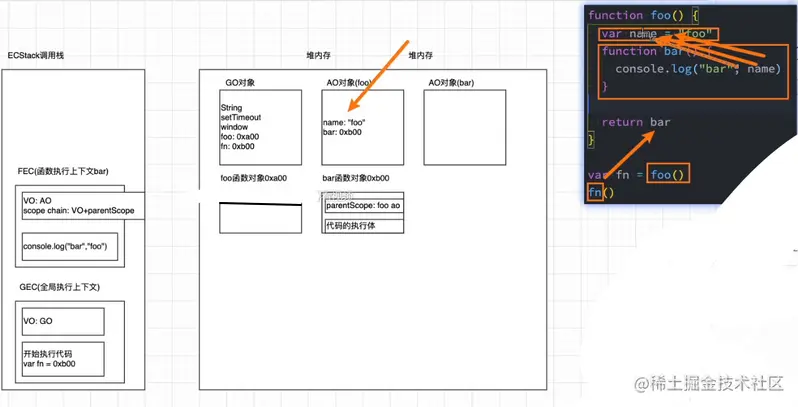Click 'var fn = 0xb00' text
Image resolution: width=798 pixels, height=407 pixels.
click(x=49, y=363)
